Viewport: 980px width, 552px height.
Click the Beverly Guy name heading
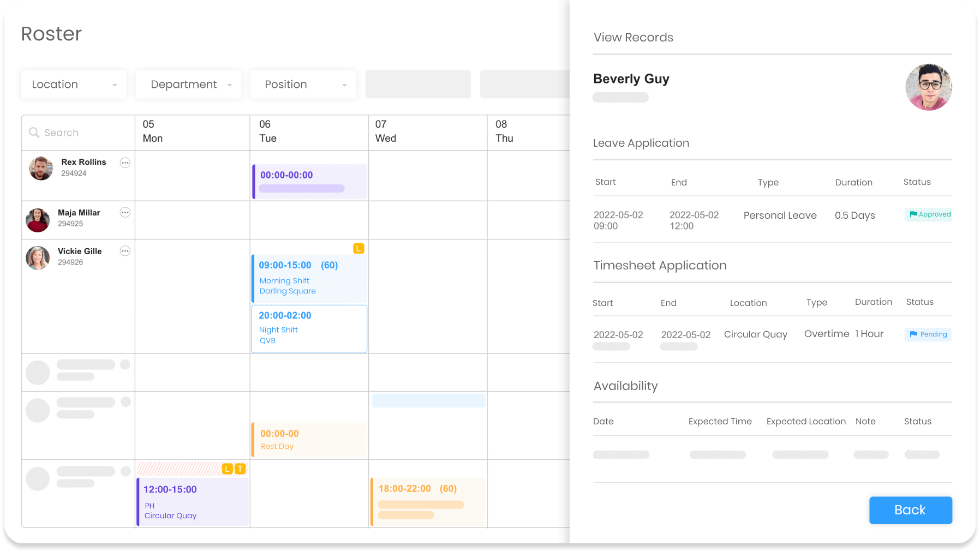click(x=631, y=79)
